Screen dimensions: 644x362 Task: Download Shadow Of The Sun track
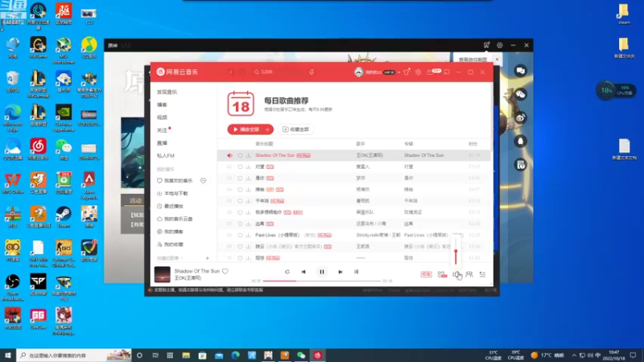click(248, 155)
